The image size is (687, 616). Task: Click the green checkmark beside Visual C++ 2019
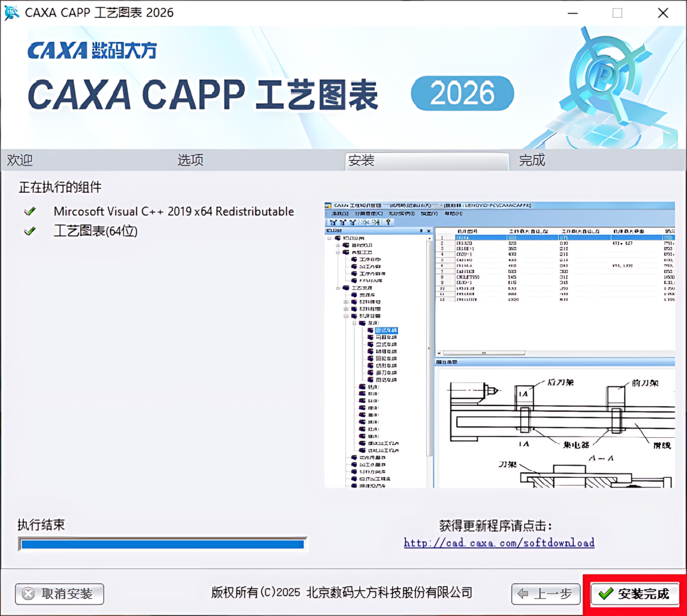click(30, 211)
